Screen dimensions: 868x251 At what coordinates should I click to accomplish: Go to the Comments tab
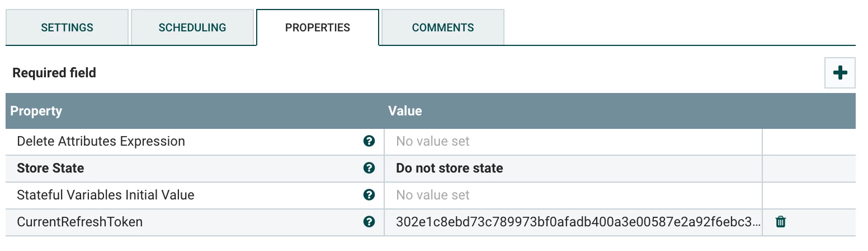pos(443,27)
